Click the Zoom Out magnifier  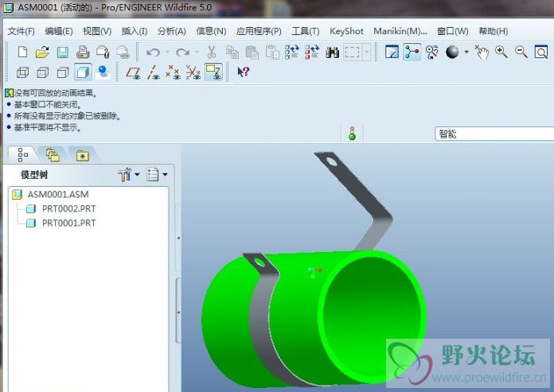coord(521,52)
